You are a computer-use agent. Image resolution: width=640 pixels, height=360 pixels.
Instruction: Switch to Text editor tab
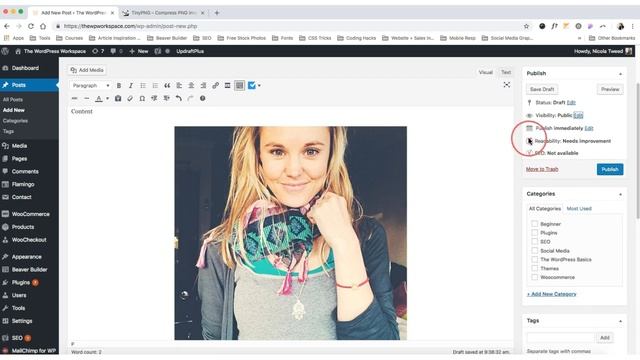506,72
